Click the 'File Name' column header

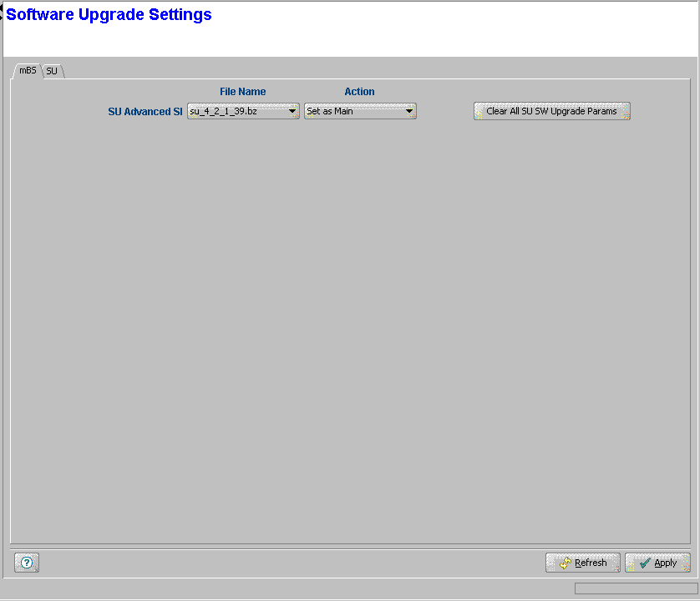(242, 92)
